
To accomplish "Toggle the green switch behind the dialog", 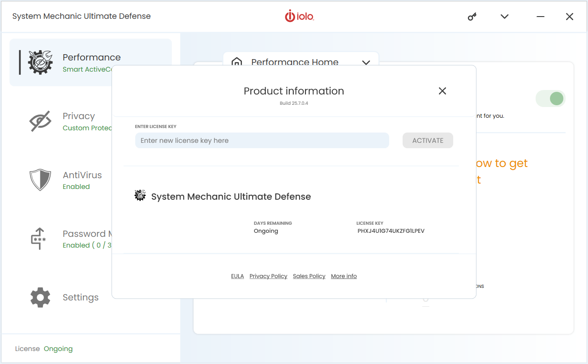I will point(551,98).
